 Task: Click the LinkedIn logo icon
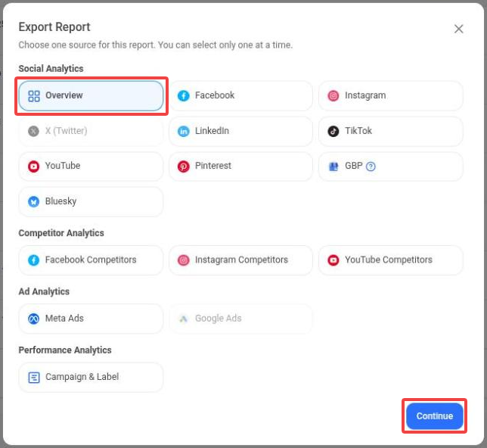pos(184,131)
